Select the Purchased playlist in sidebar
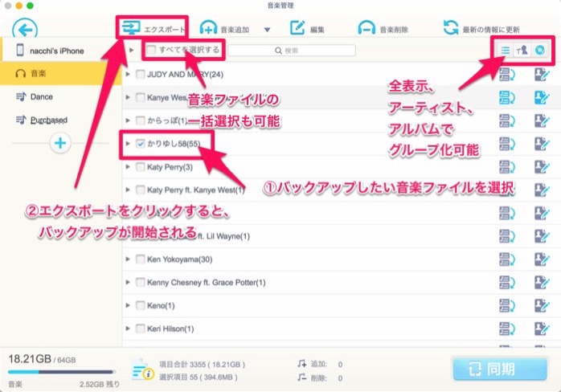This screenshot has height=392, width=561. coord(48,120)
